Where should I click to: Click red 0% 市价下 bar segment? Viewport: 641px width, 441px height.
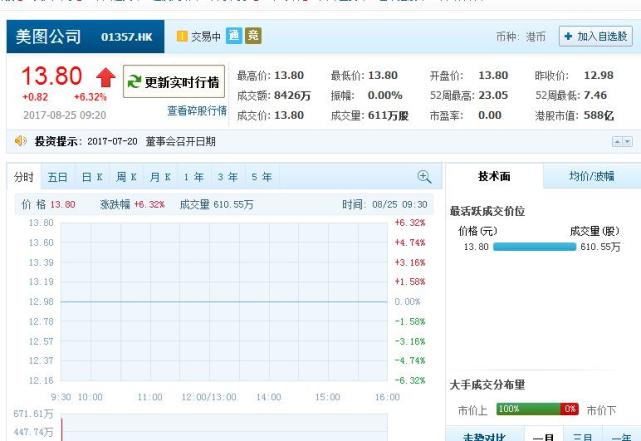coord(569,409)
